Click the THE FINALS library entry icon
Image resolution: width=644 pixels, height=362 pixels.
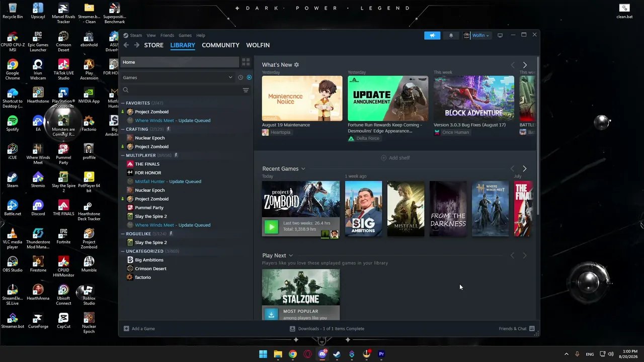pos(130,164)
